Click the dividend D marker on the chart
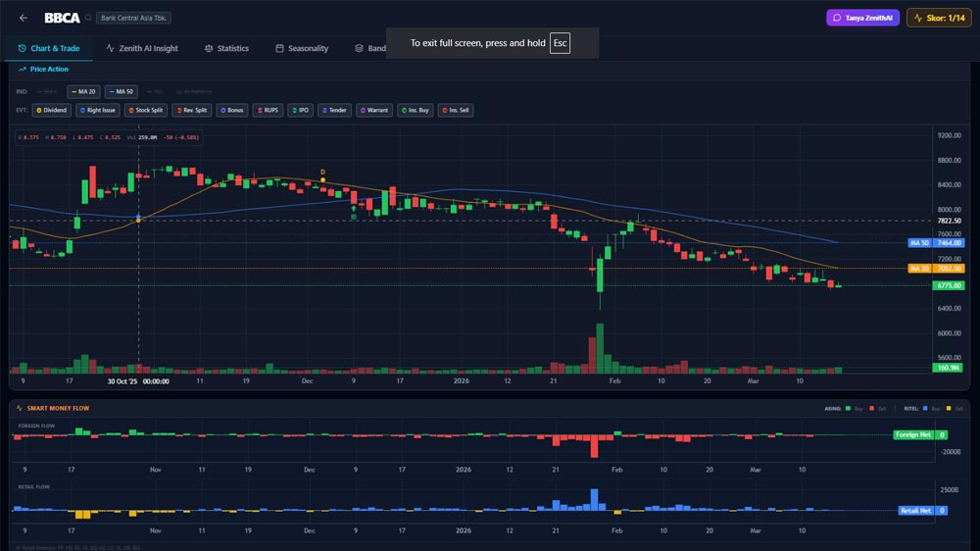The width and height of the screenshot is (980, 551). [x=322, y=172]
